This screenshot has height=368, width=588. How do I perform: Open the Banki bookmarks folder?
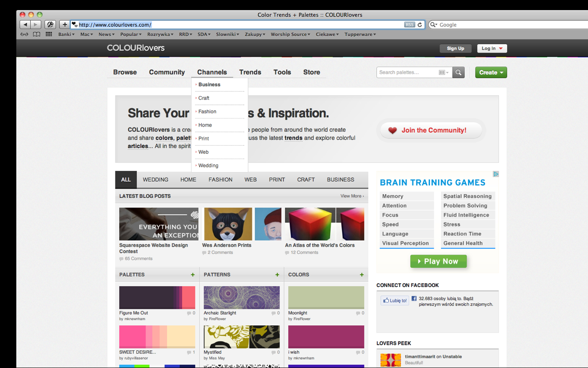pyautogui.click(x=67, y=34)
